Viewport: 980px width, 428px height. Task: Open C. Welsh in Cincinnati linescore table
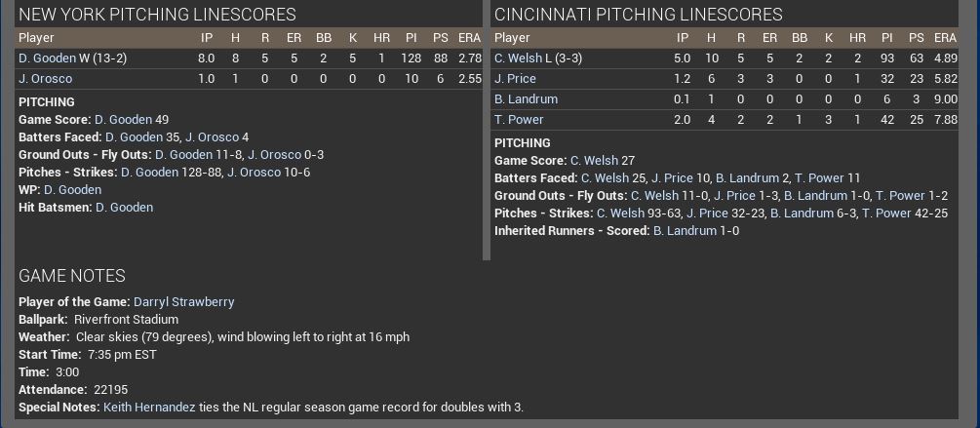click(518, 58)
